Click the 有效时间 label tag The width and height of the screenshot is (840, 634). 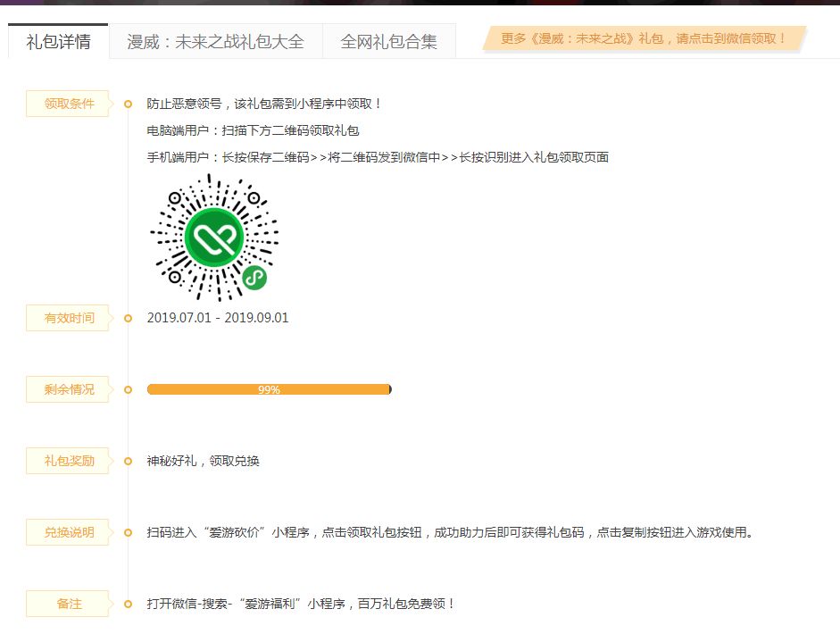pos(69,318)
